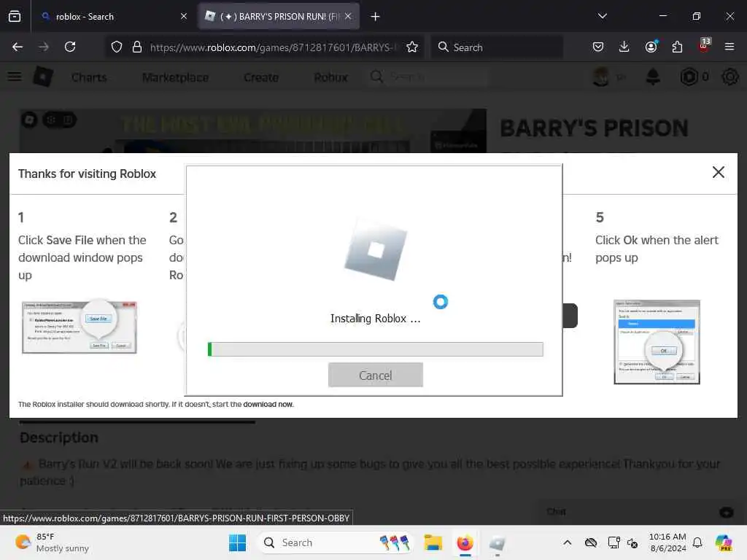Click the installer progress bar
This screenshot has width=747, height=560.
point(376,349)
